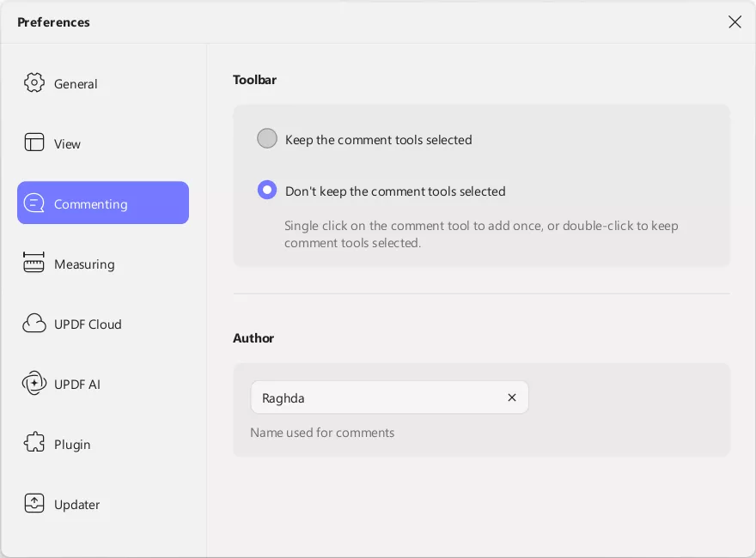Click the Measuring ruler icon
756x558 pixels.
pyautogui.click(x=34, y=264)
